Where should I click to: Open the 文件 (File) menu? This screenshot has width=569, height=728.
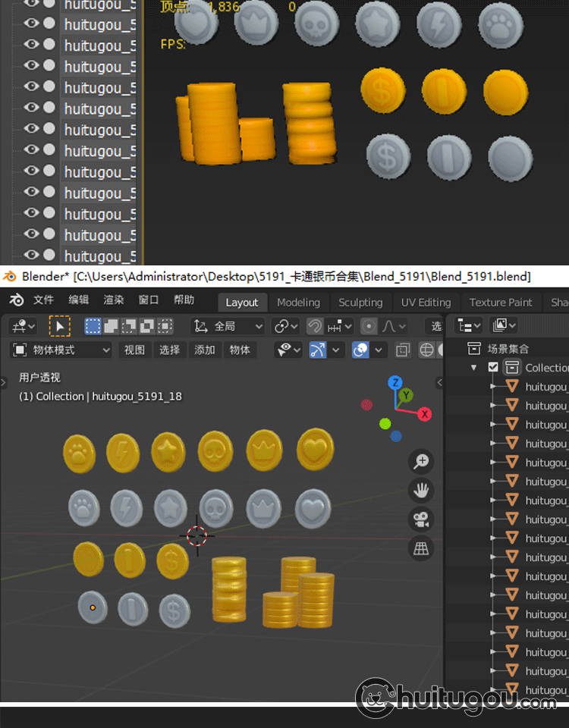tap(44, 300)
